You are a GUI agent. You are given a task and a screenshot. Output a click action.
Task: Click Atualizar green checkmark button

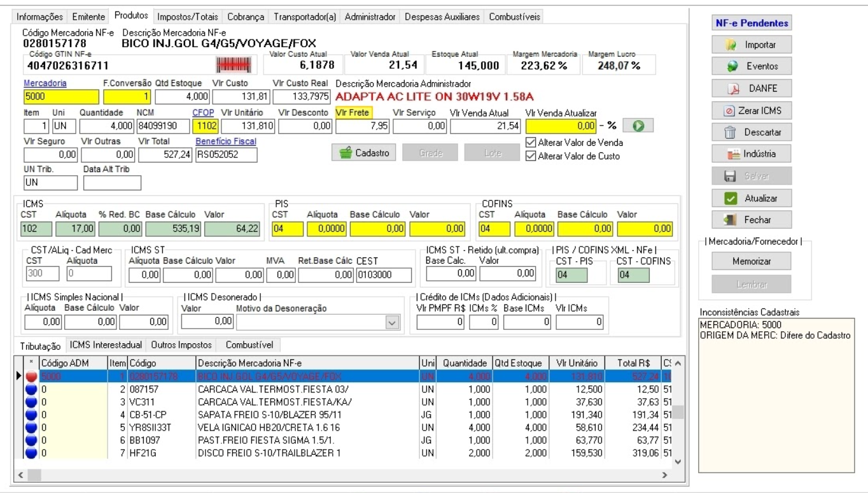pos(751,198)
